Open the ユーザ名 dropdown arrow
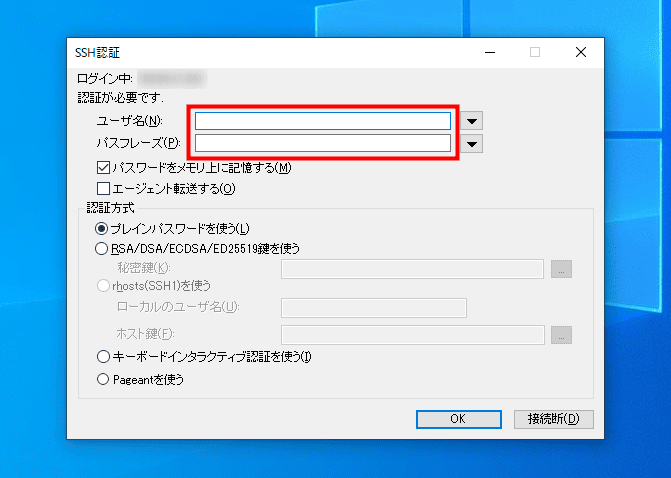Viewport: 671px width, 478px height. point(472,121)
